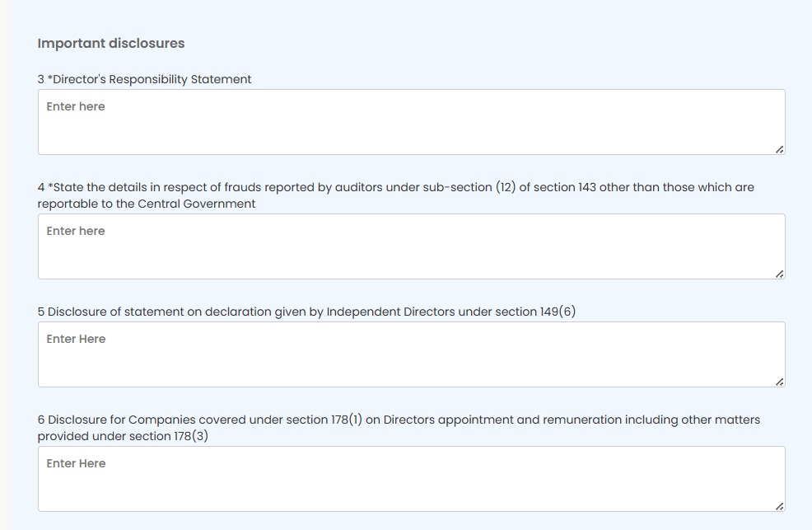Grab resize handle of Director's Responsibility Statement box
Screen dimensions: 812x530
tap(779, 149)
